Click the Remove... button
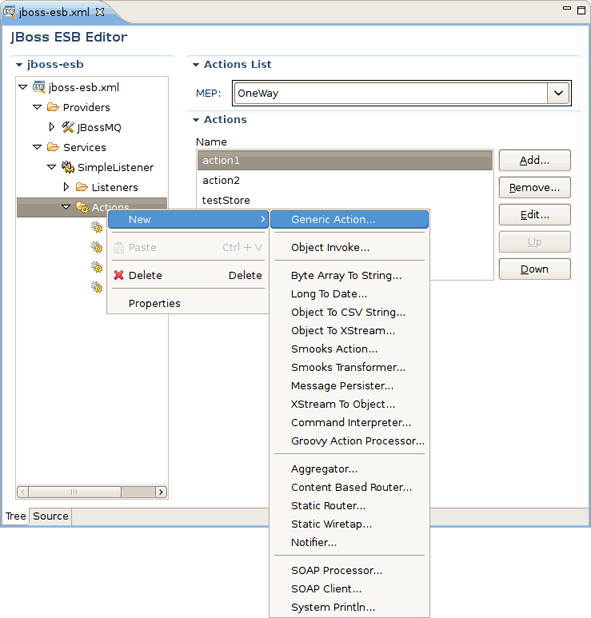The height and width of the screenshot is (618, 591). [535, 187]
